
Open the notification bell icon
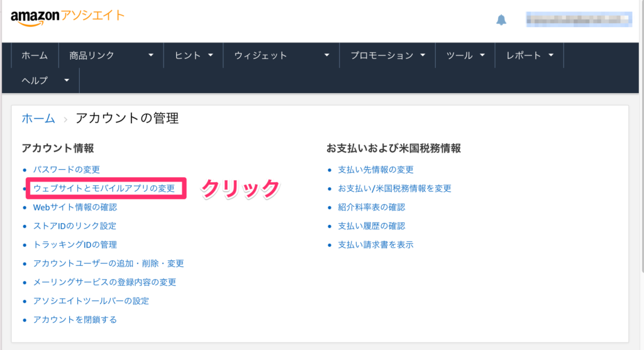501,19
